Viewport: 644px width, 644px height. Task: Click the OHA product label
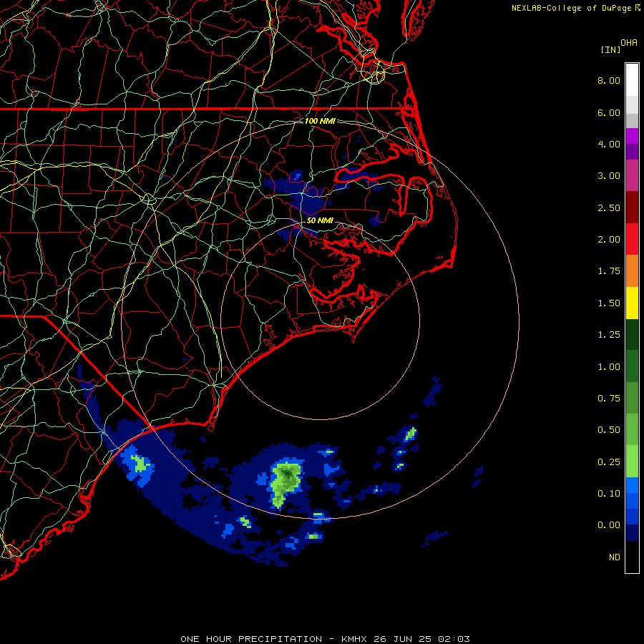click(629, 43)
